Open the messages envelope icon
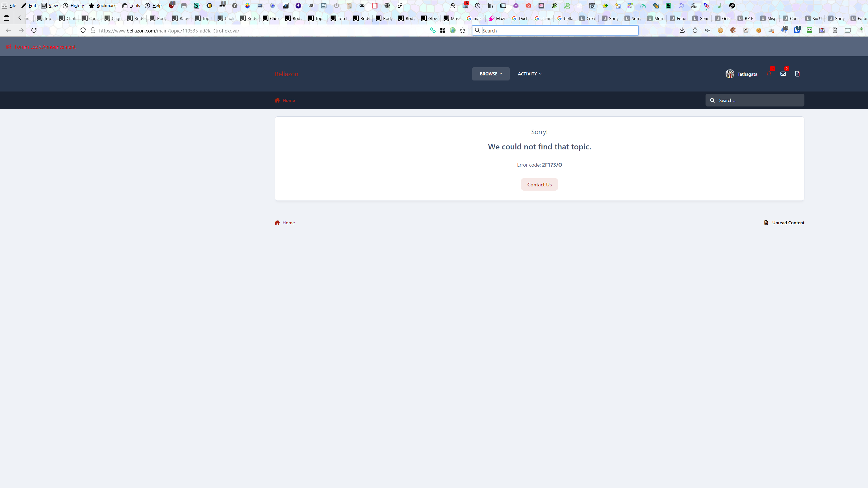Viewport: 868px width, 488px height. pyautogui.click(x=783, y=74)
